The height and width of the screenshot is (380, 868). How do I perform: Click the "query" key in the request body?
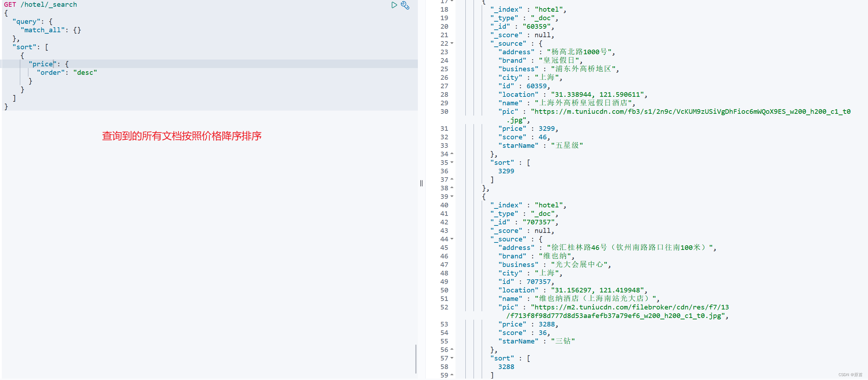pyautogui.click(x=26, y=22)
